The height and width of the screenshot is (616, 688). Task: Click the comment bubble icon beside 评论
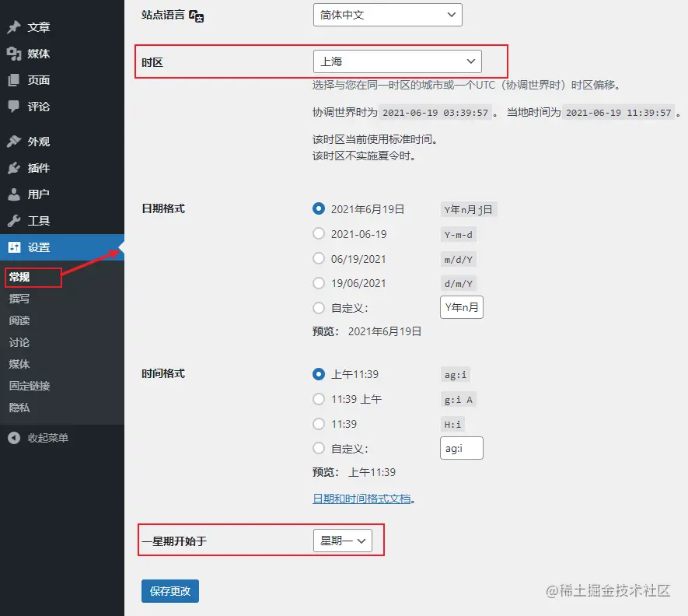click(13, 107)
